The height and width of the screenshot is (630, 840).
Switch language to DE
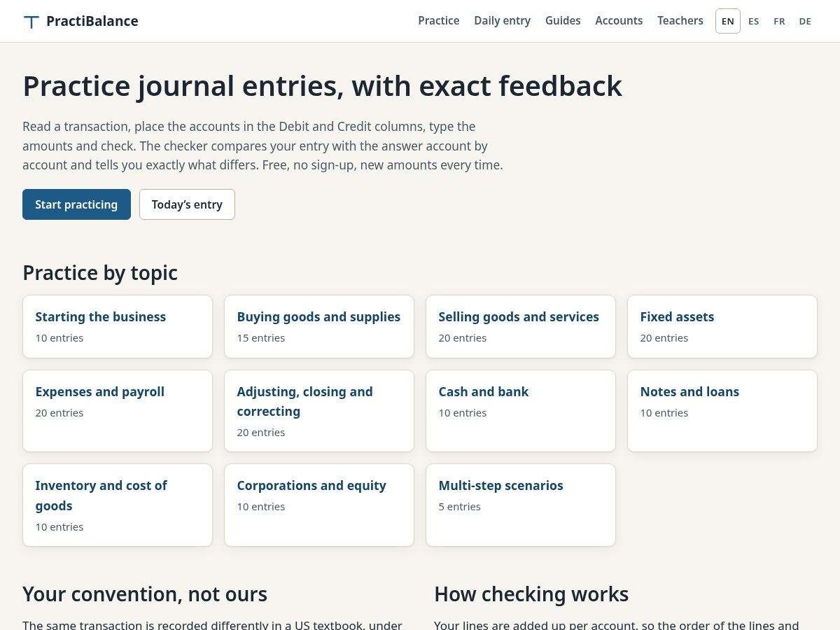pyautogui.click(x=805, y=21)
